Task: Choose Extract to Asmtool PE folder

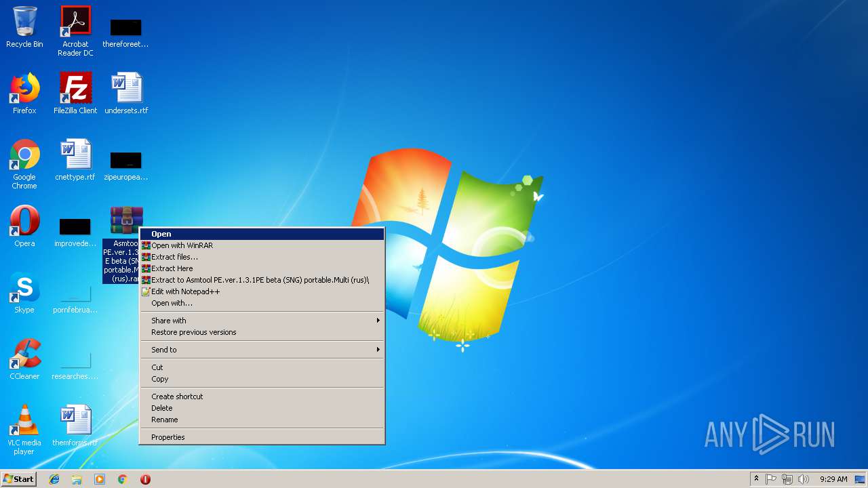Action: point(262,280)
